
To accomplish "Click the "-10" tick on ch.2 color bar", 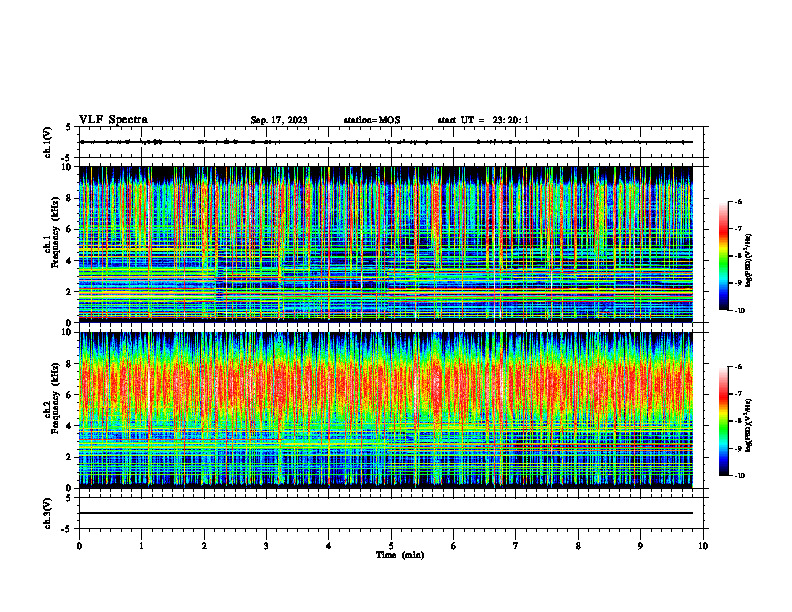I will (x=740, y=476).
